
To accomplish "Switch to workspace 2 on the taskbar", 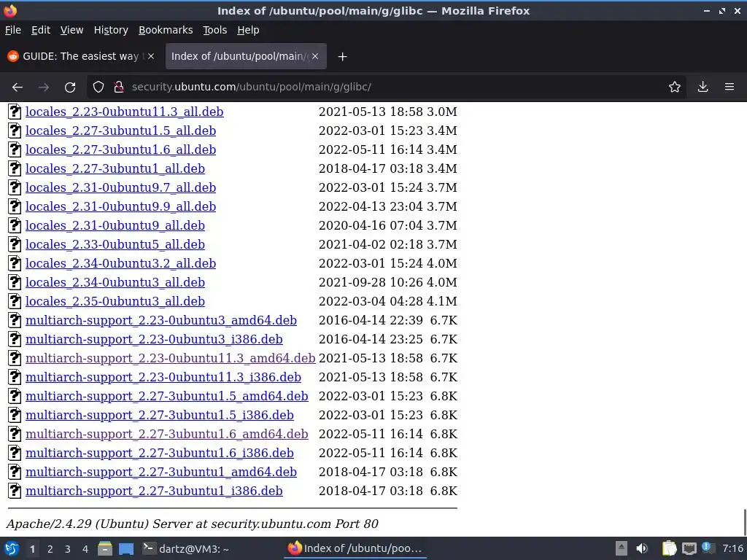I will 50,549.
